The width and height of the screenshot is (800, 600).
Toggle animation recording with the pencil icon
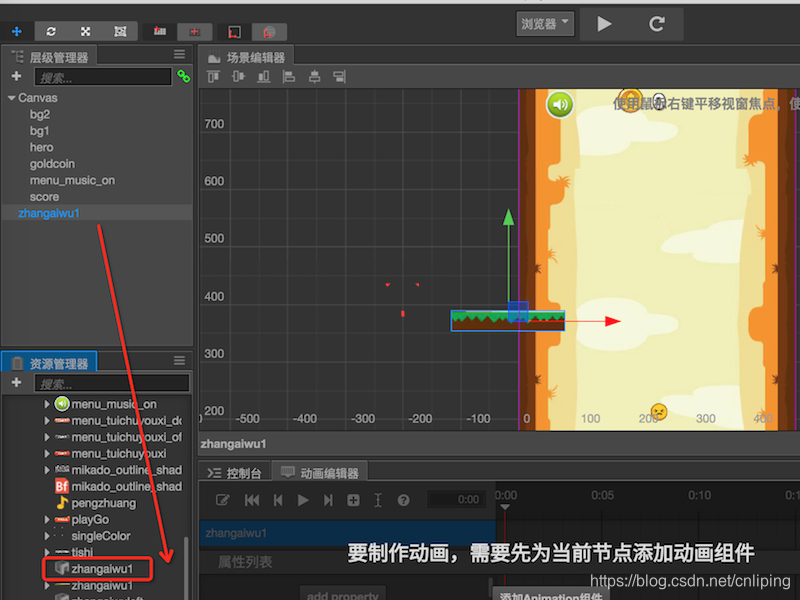(224, 499)
